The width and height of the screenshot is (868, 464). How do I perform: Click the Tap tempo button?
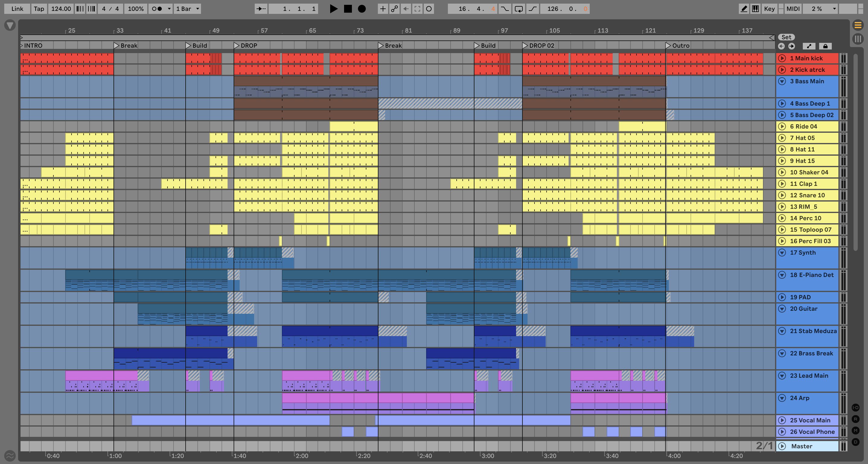tap(39, 9)
